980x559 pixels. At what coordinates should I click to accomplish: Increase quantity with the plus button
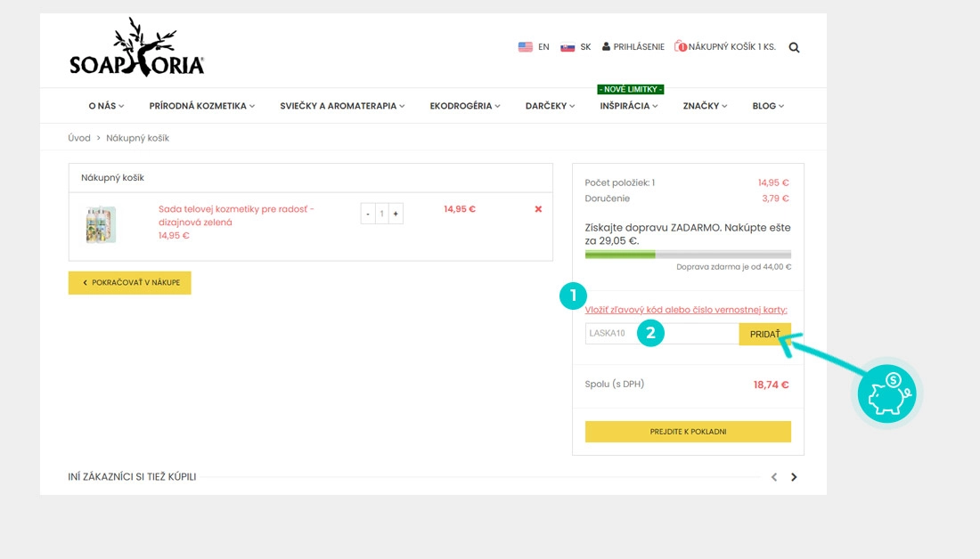click(396, 214)
